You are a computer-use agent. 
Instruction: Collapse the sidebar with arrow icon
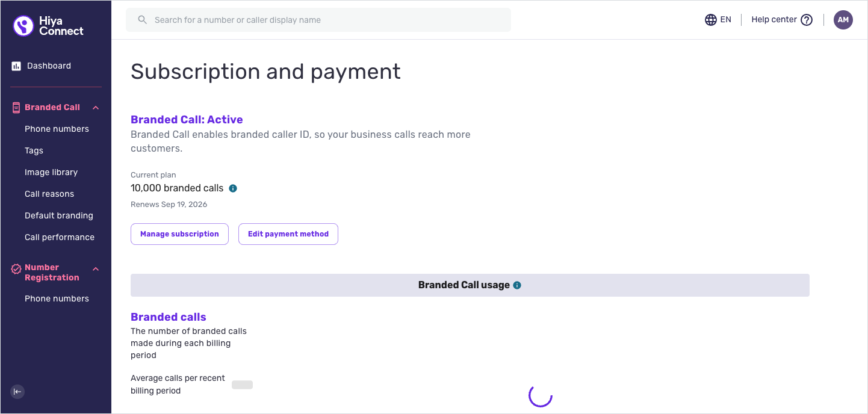coord(17,392)
